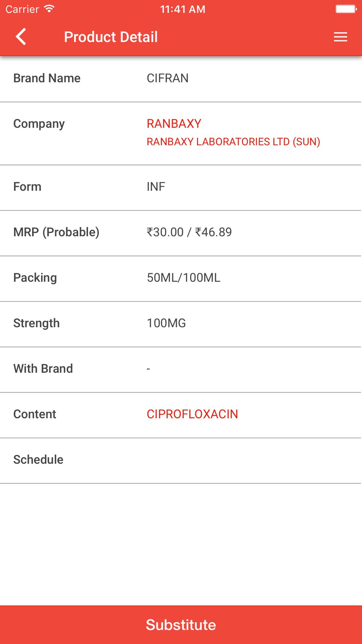Open the hamburger menu icon

340,37
